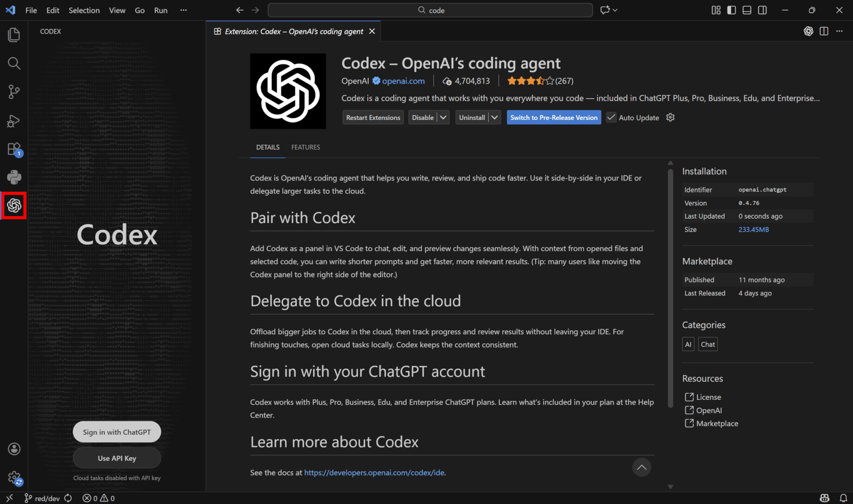
Task: Switch to the FEATURES tab
Action: coord(305,147)
